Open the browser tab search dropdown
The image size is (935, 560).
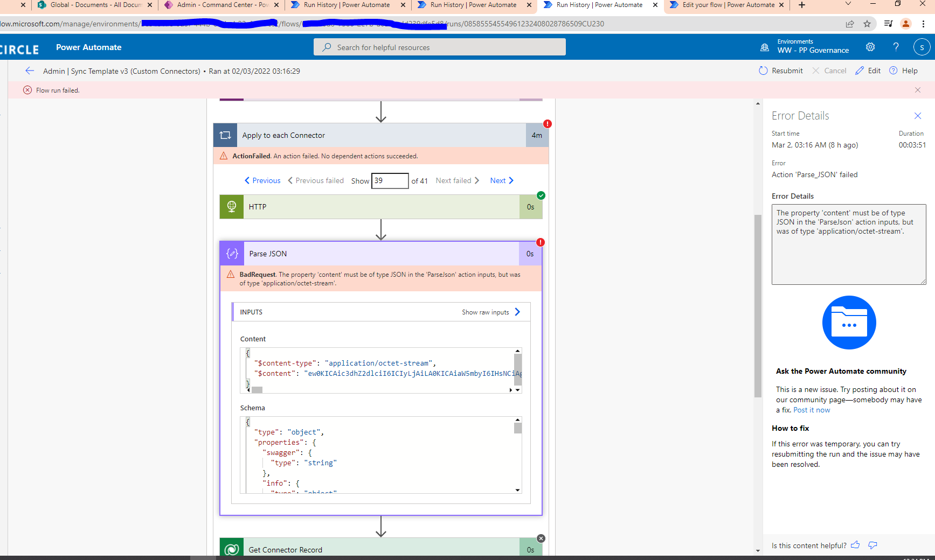point(848,5)
